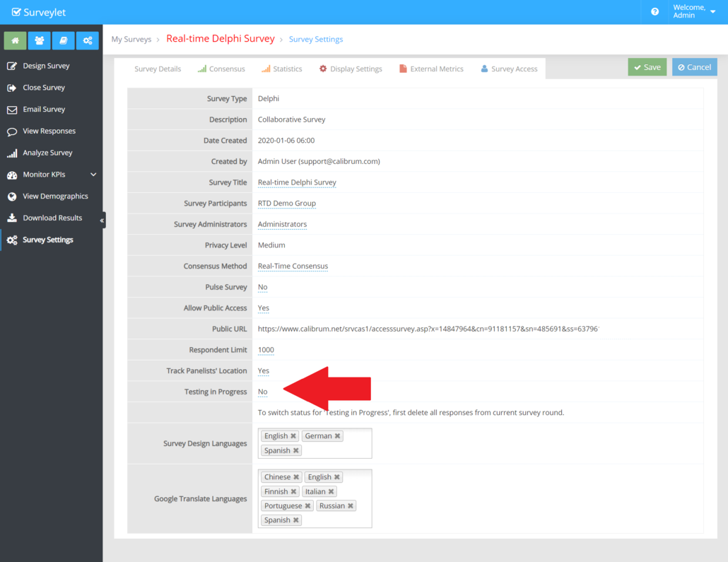The width and height of the screenshot is (728, 562).
Task: Edit the Respondent Limit value 1000
Action: tap(266, 350)
